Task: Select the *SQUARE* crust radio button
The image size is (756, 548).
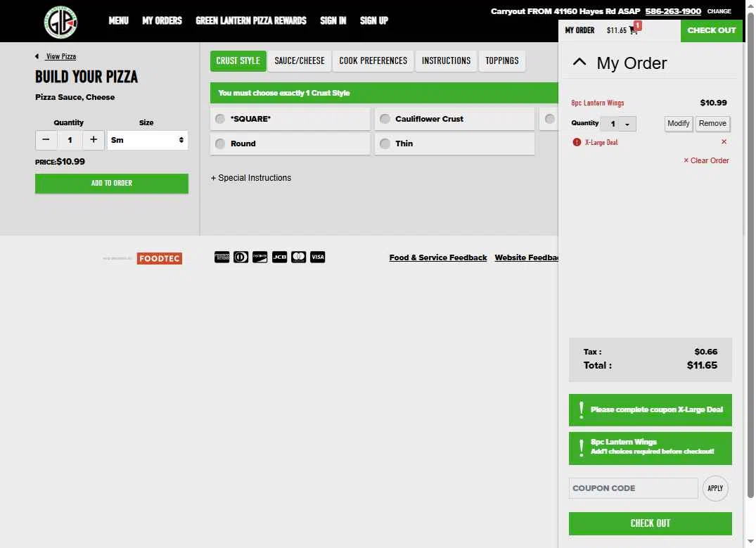Action: click(220, 119)
